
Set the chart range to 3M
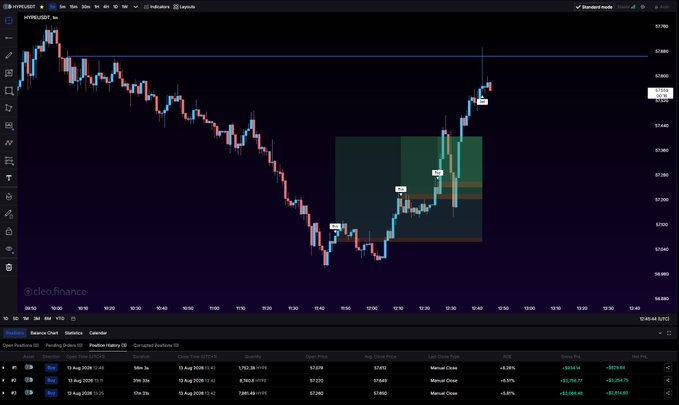(36, 318)
